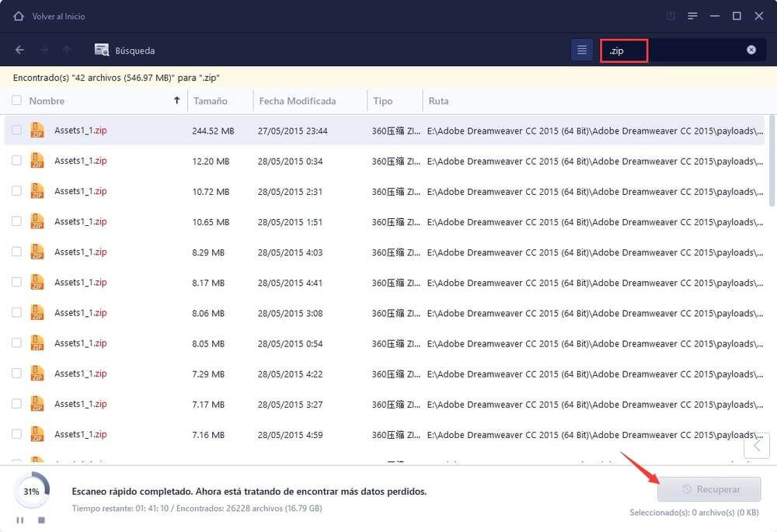This screenshot has width=777, height=532.
Task: Click the type cell in 7.29 MB row
Action: coord(396,374)
